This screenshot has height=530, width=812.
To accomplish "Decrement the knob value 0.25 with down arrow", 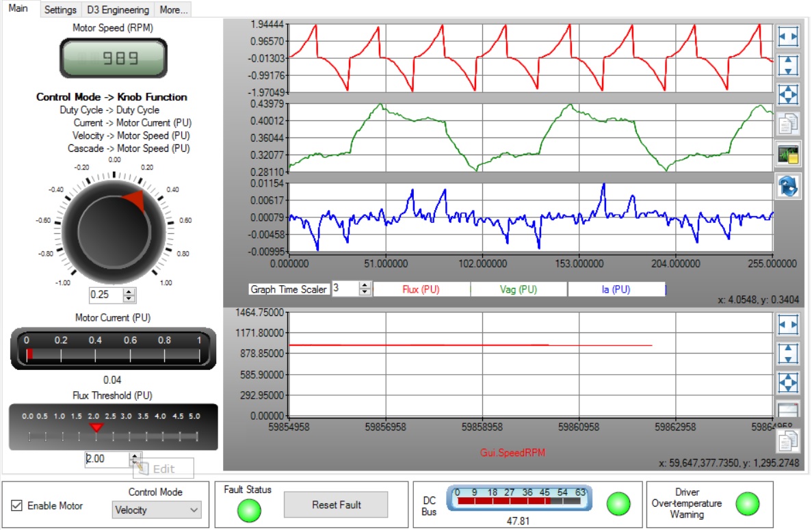I will click(x=129, y=299).
